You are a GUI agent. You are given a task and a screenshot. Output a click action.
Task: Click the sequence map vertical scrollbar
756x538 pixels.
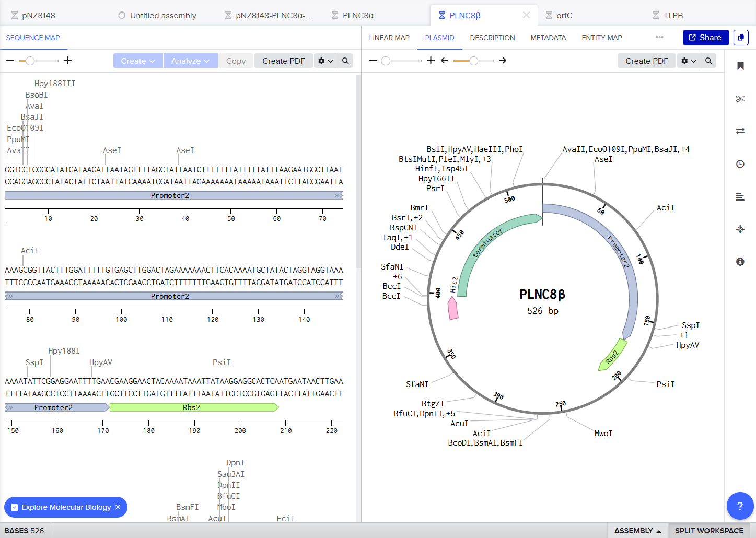click(x=358, y=171)
